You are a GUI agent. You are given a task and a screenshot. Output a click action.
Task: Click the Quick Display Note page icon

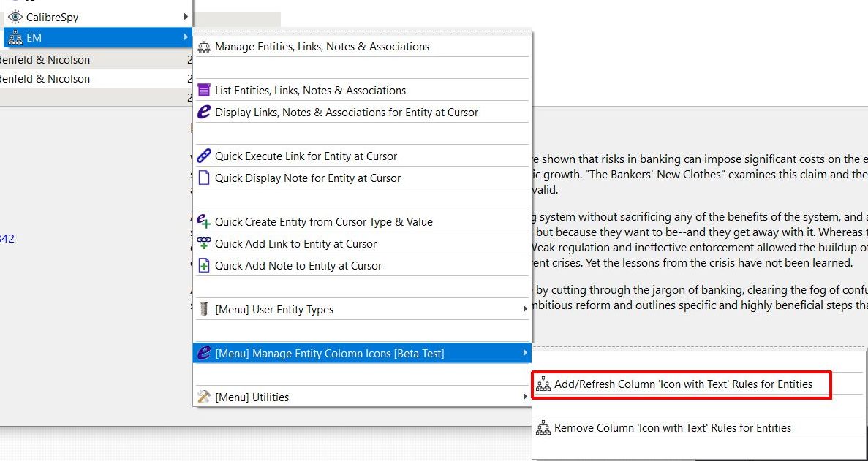coord(204,178)
